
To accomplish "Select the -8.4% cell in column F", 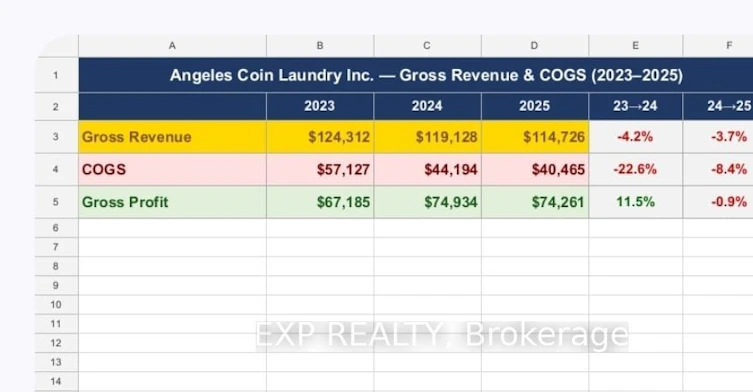I will (x=718, y=170).
